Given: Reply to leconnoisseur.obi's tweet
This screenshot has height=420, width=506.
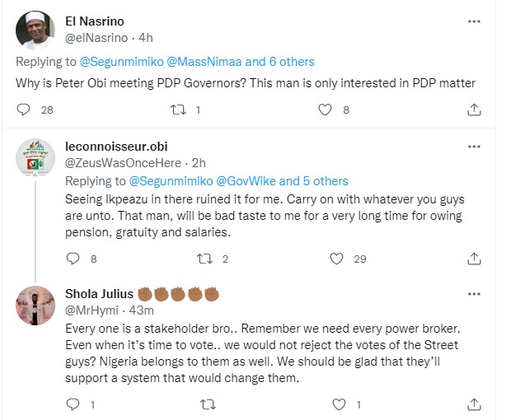Looking at the screenshot, I should click(x=71, y=259).
